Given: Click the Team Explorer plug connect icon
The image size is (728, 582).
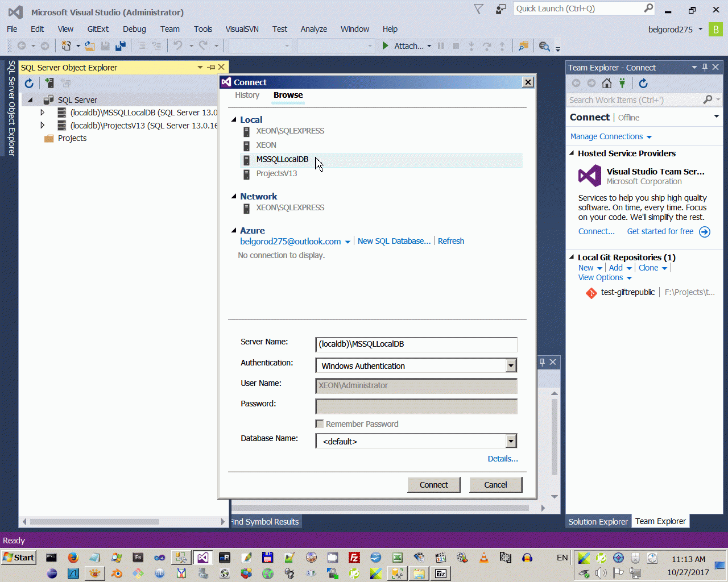Looking at the screenshot, I should click(x=623, y=84).
